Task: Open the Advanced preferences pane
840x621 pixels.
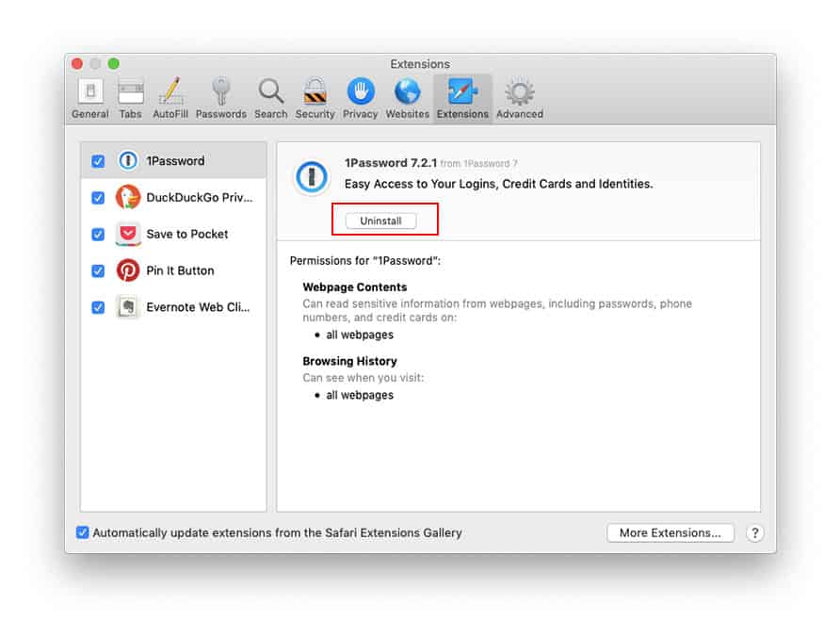Action: pos(519,99)
